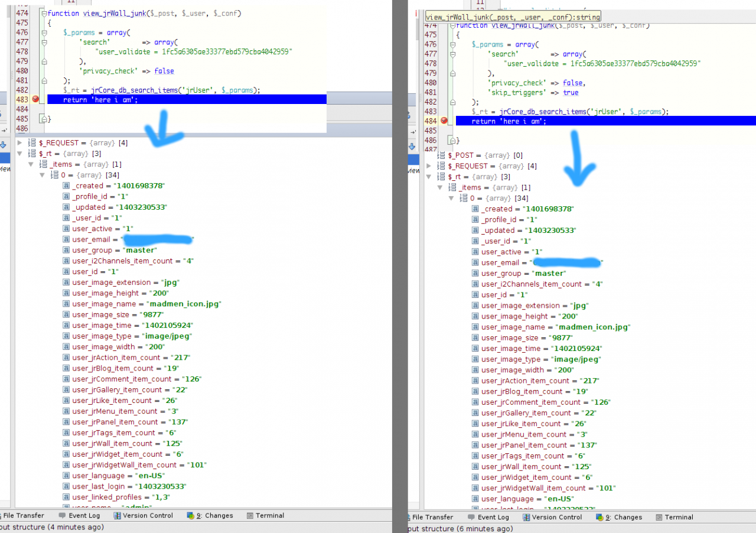Click the $_POST array icon in variables
Image resolution: width=756 pixels, height=533 pixels.
point(441,155)
